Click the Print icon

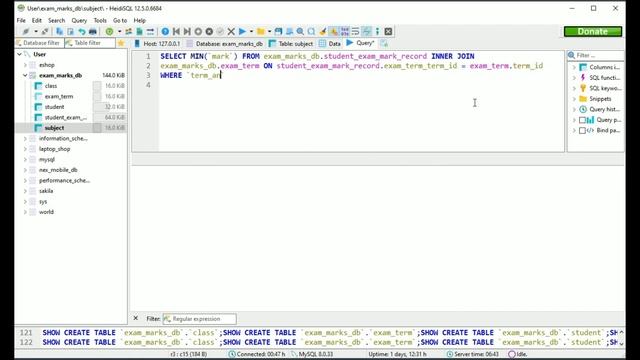tap(93, 31)
